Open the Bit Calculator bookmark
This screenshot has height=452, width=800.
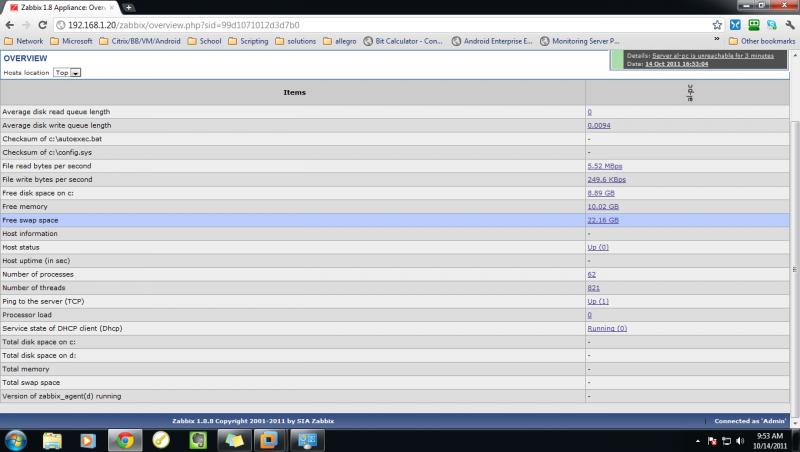403,41
